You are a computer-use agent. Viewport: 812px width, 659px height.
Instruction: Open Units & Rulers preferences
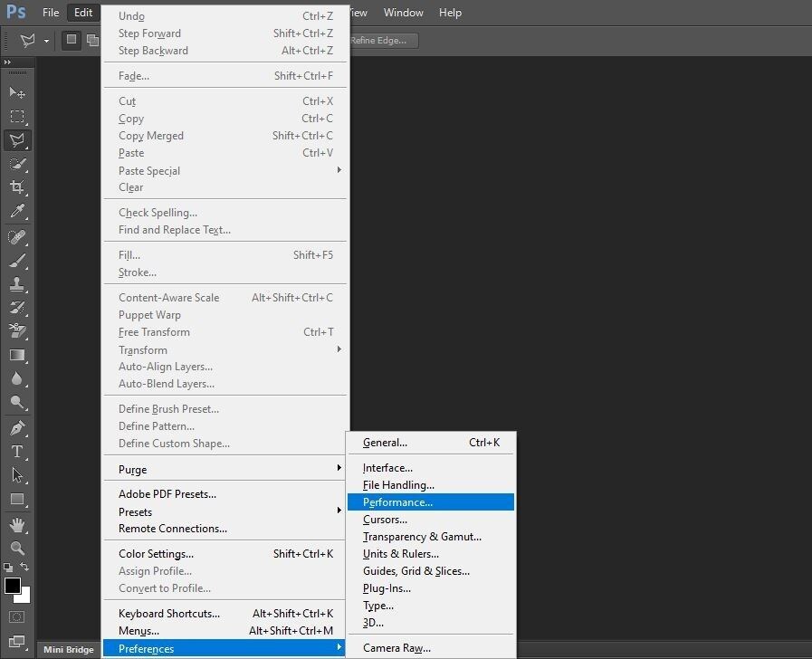click(431, 553)
